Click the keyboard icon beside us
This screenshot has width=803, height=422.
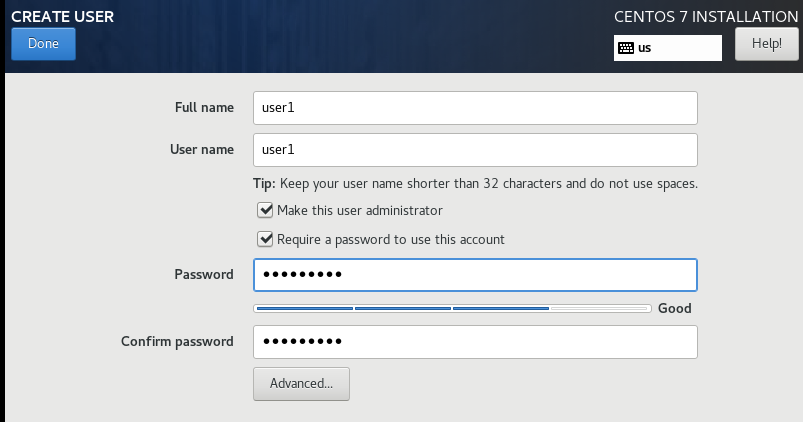coord(626,48)
